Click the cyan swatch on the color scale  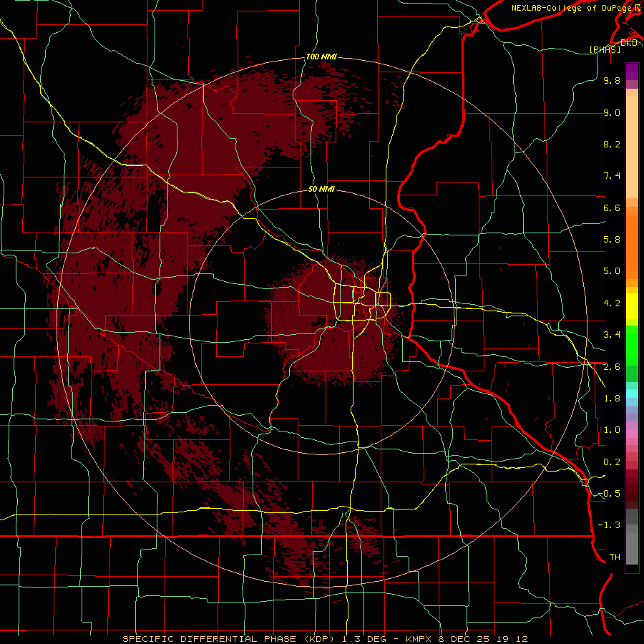tap(632, 394)
